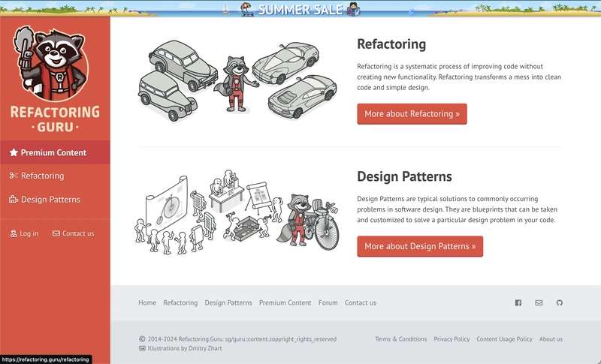Open the Privacy Policy link
The width and height of the screenshot is (601, 364).
pos(452,338)
